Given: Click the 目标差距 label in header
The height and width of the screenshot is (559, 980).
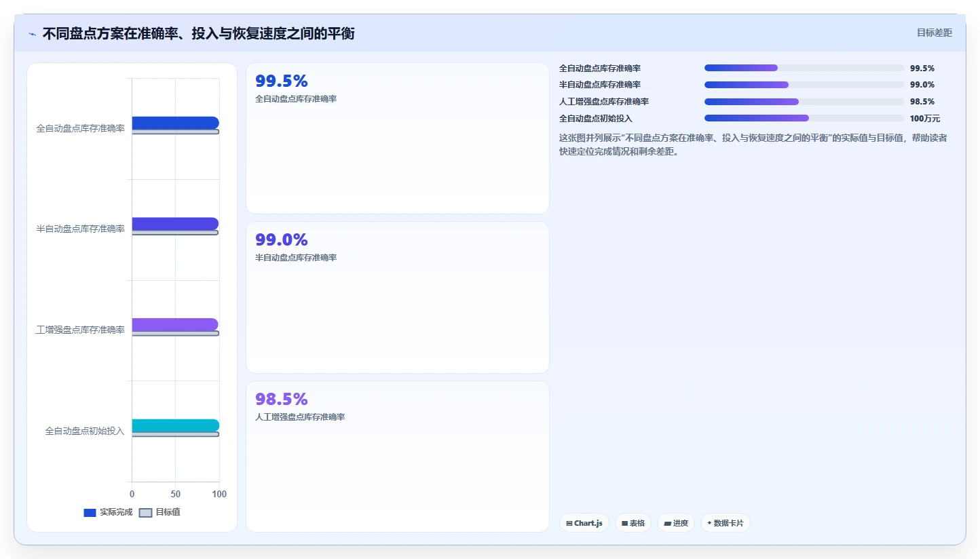Looking at the screenshot, I should 935,33.
